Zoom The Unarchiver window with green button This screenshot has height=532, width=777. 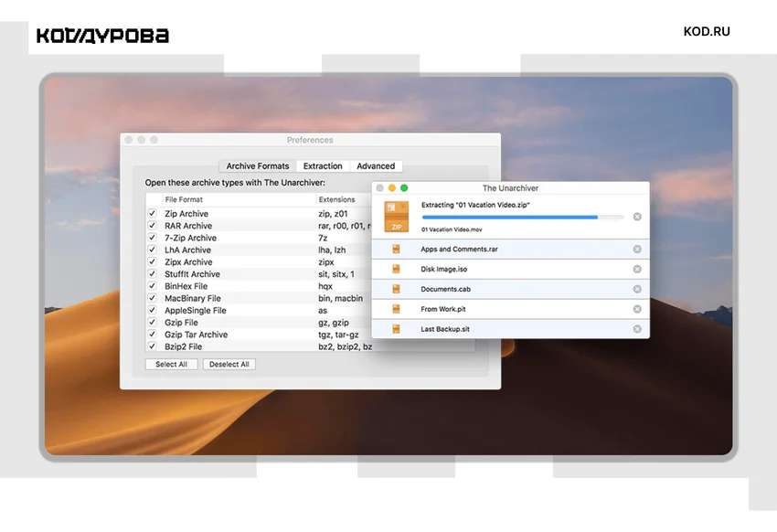pyautogui.click(x=404, y=188)
